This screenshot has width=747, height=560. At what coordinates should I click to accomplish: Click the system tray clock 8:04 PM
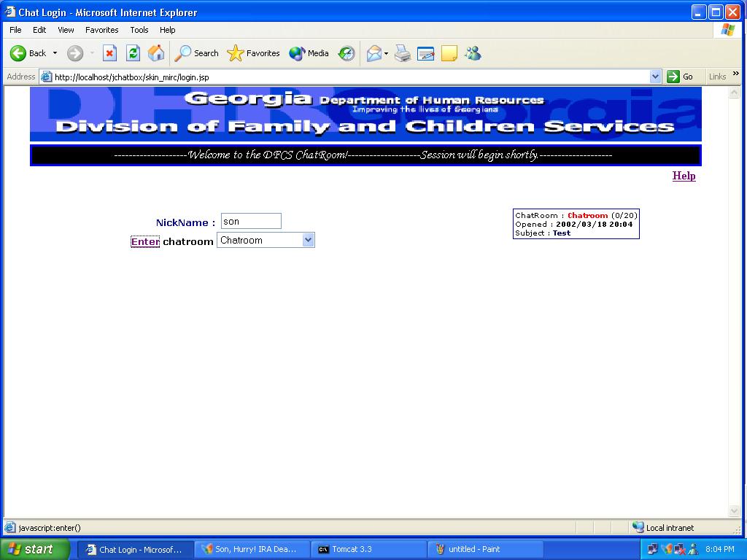719,549
